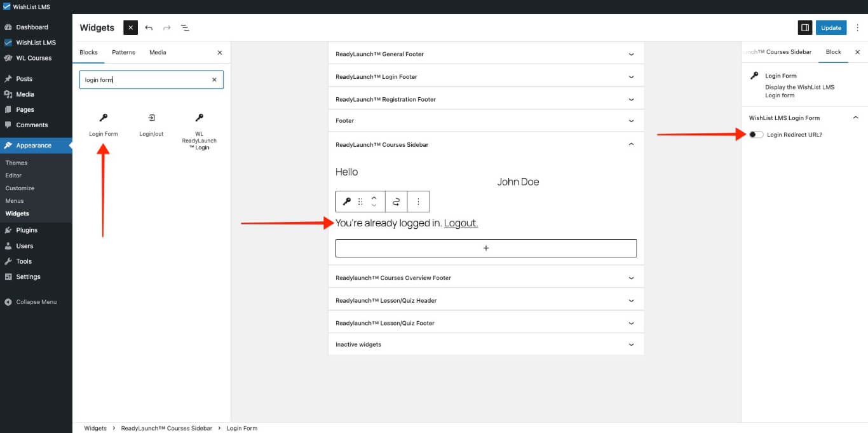Click the Redo arrow in the toolbar
868x433 pixels.
(166, 27)
